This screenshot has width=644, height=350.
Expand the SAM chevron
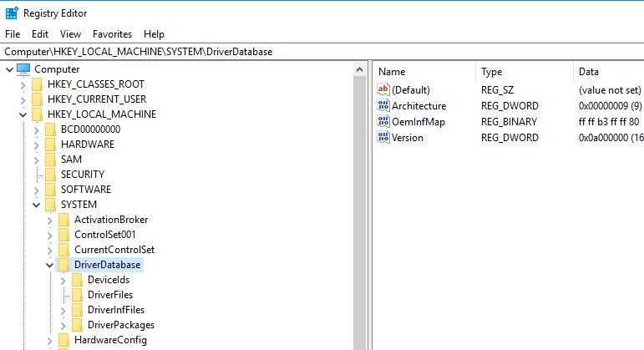(37, 160)
